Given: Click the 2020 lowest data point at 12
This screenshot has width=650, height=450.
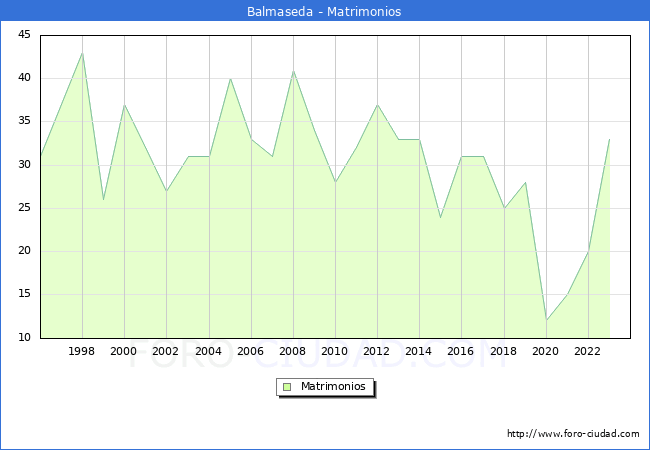Looking at the screenshot, I should [546, 320].
